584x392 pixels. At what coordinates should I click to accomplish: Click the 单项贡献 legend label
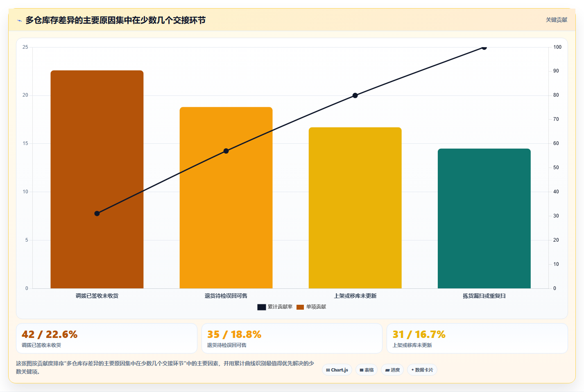pyautogui.click(x=316, y=307)
